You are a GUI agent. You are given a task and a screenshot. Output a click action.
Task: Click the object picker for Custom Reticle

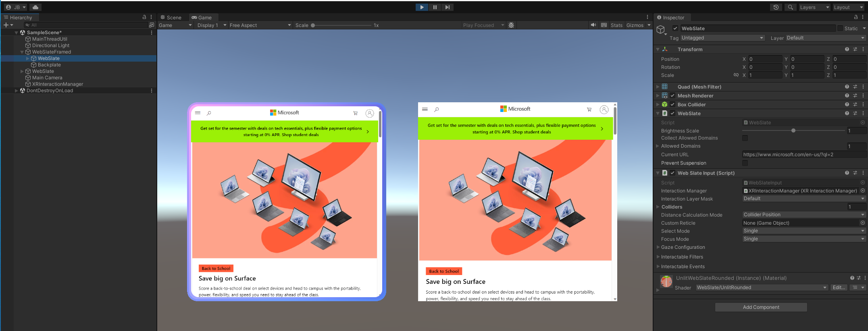point(863,223)
